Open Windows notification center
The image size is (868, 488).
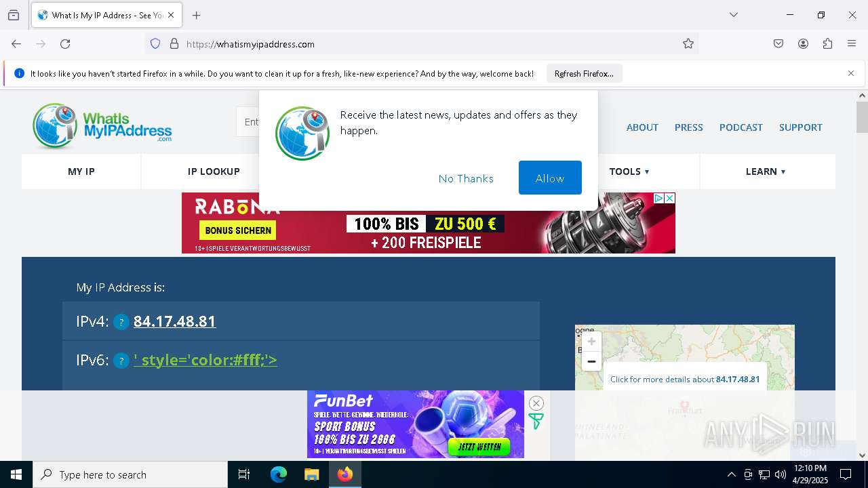coord(846,474)
